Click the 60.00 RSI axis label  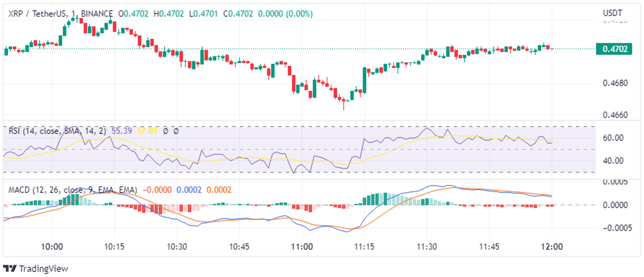coord(613,138)
